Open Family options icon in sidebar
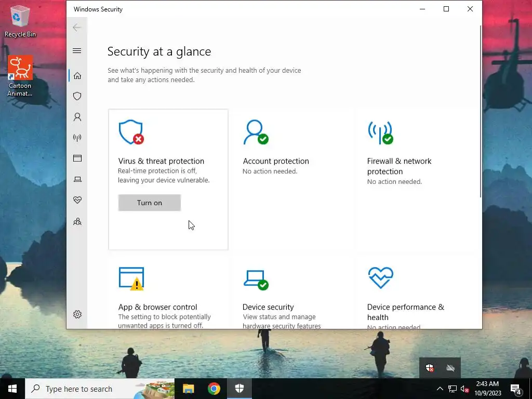This screenshot has width=532, height=399. tap(77, 221)
